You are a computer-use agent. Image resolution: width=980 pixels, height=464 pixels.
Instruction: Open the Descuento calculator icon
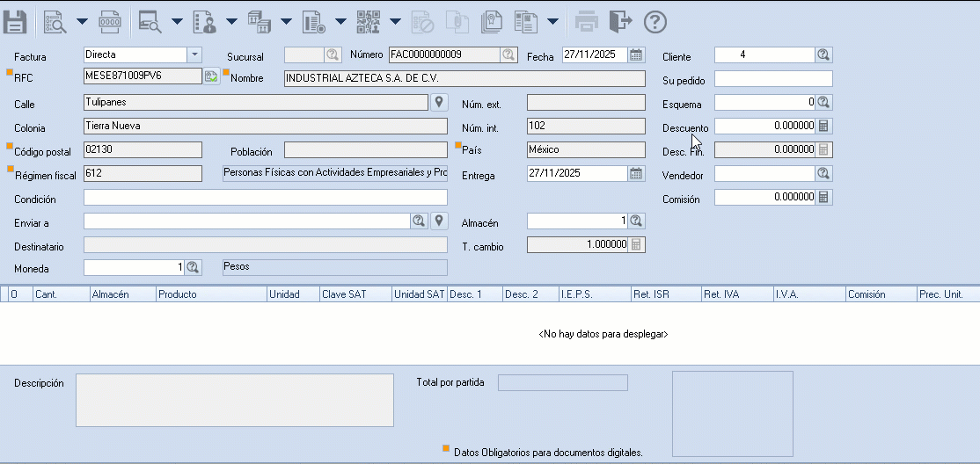point(823,127)
